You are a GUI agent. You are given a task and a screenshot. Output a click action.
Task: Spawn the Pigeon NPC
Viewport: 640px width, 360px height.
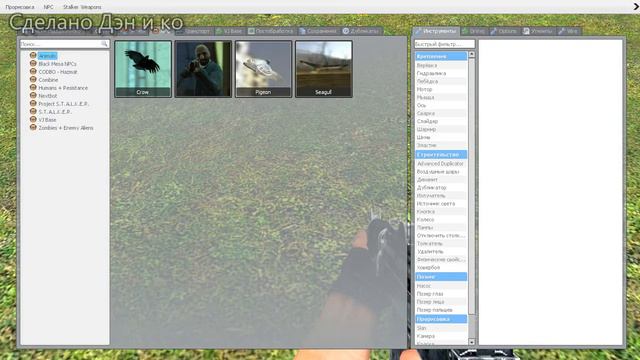coord(263,69)
